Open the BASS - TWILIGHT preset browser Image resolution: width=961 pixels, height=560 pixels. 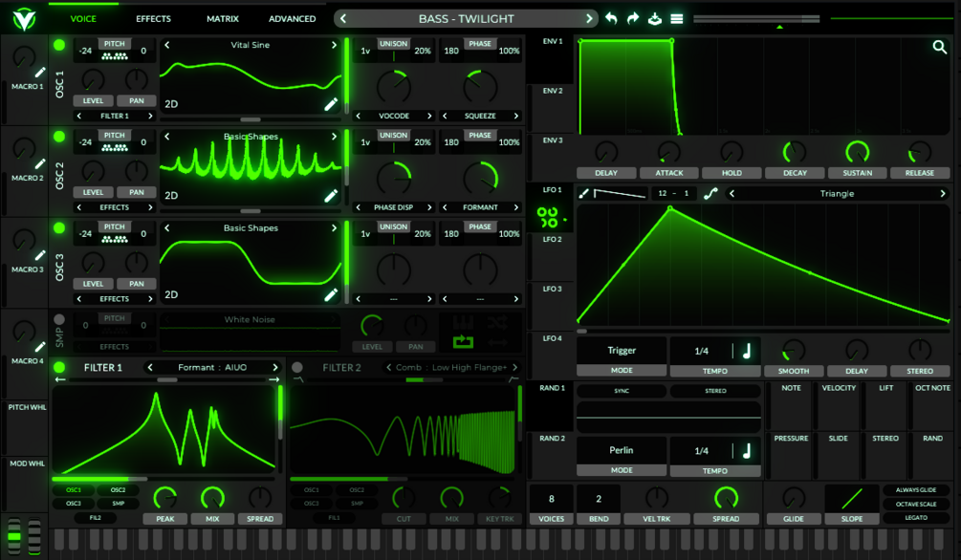pos(467,18)
